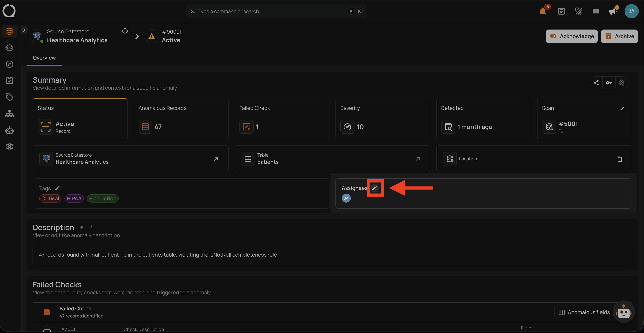
Task: Expand the sidebar with the chevron
Action: (x=24, y=30)
